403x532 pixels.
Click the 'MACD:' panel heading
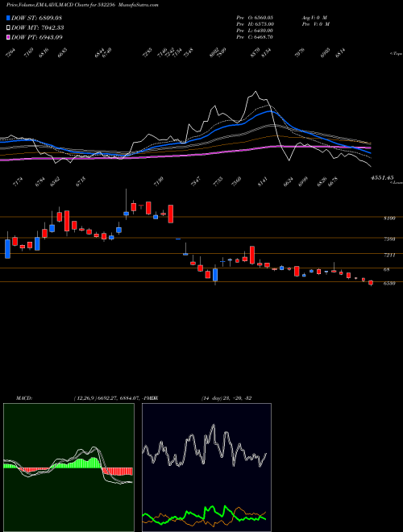[x=23, y=398]
